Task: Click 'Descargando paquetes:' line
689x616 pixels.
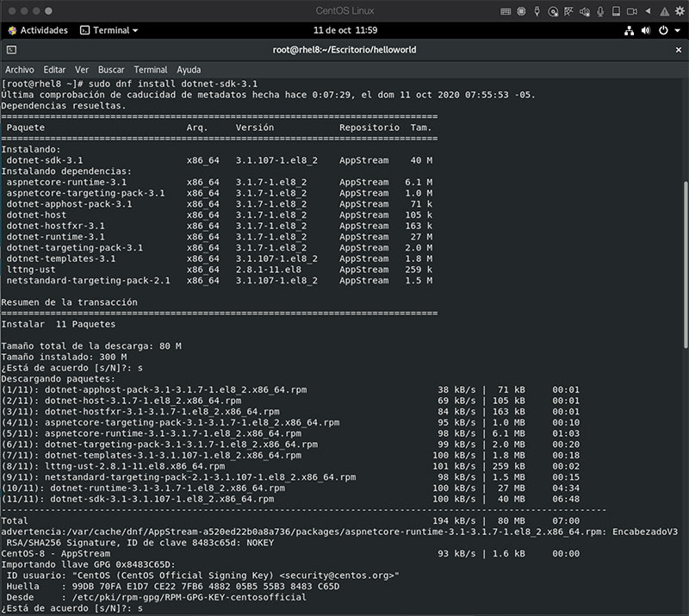Action: tap(58, 379)
